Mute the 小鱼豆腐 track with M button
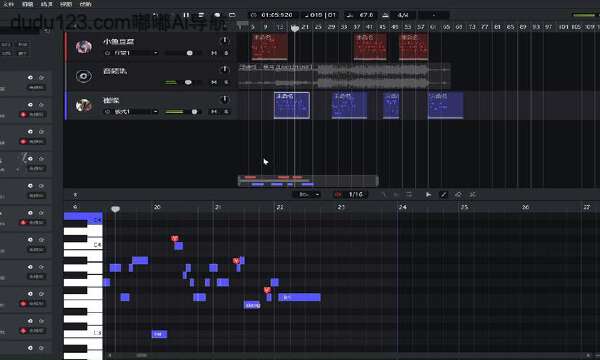 click(214, 53)
